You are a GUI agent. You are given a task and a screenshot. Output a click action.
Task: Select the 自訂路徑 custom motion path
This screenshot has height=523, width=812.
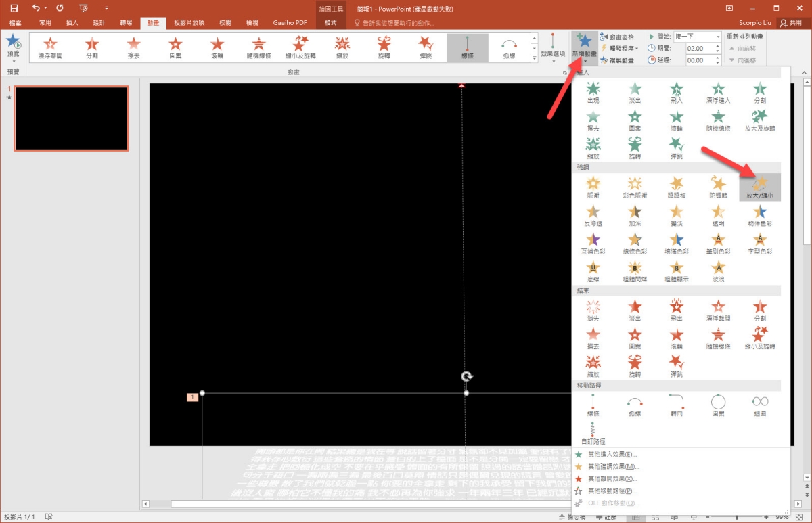593,434
